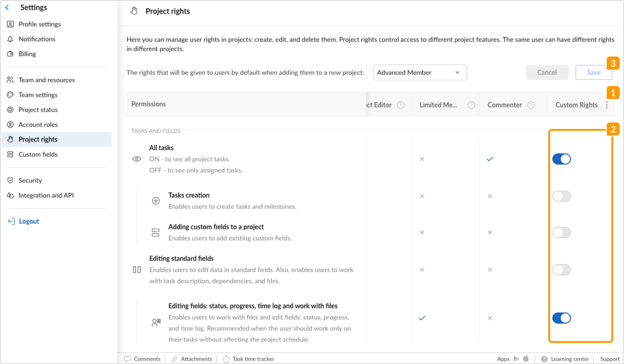Click the Cancel button
Image resolution: width=624 pixels, height=364 pixels.
[547, 72]
